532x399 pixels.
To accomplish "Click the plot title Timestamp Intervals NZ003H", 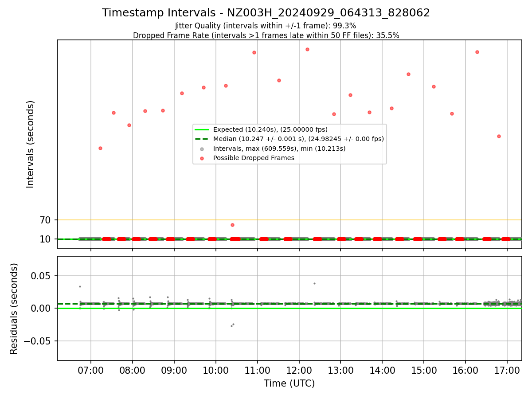I will pyautogui.click(x=266, y=13).
